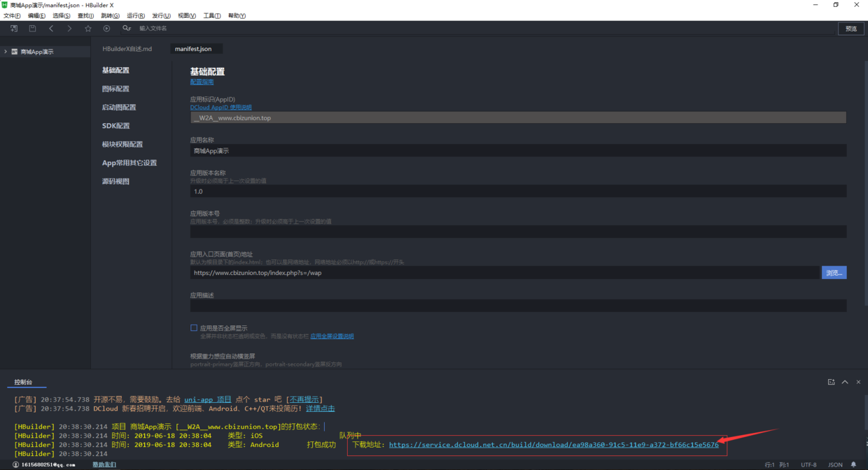Screen dimensions: 868x470
Task: Click the 行:1 列:1 cursor position indicator
Action: click(x=777, y=464)
